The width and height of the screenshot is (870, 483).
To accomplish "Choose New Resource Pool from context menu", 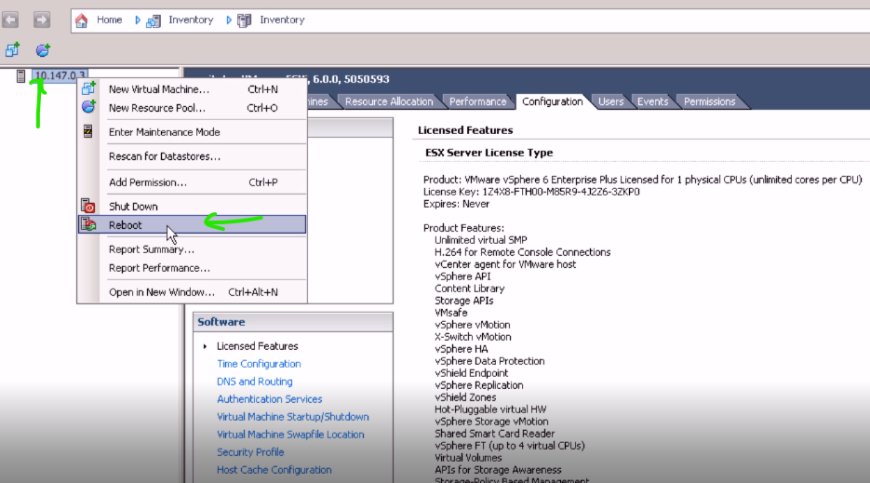I will [x=193, y=108].
